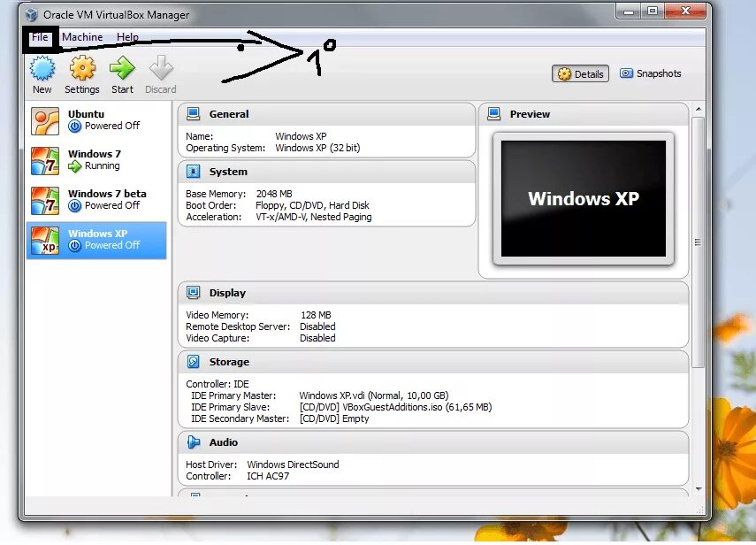Click Windows 7 beta's Powered Off icon

(75, 206)
